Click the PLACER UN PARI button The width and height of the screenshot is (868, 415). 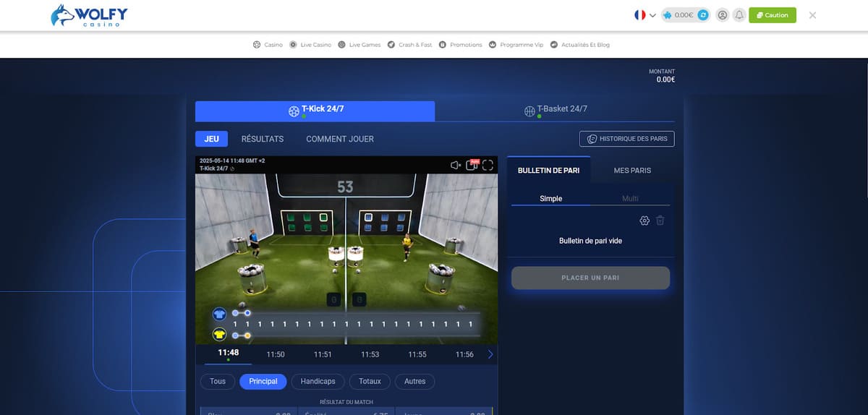click(x=590, y=278)
